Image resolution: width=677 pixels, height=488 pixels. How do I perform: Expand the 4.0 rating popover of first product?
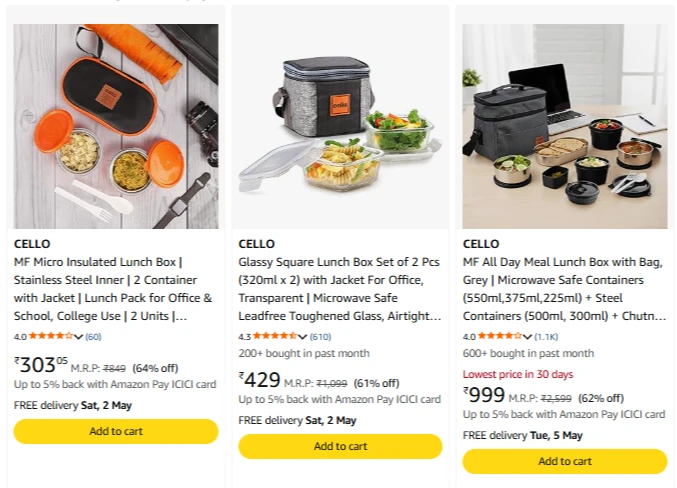pos(79,337)
